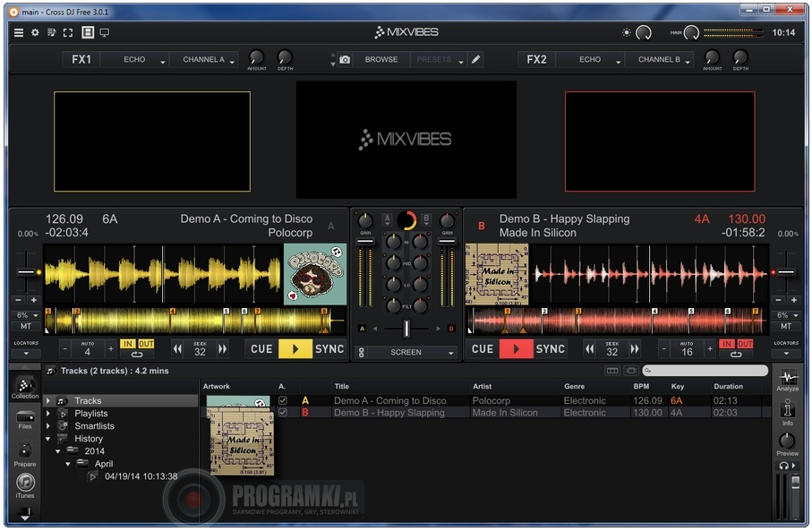The height and width of the screenshot is (531, 812).
Task: Click the BROWSE button
Action: [381, 60]
